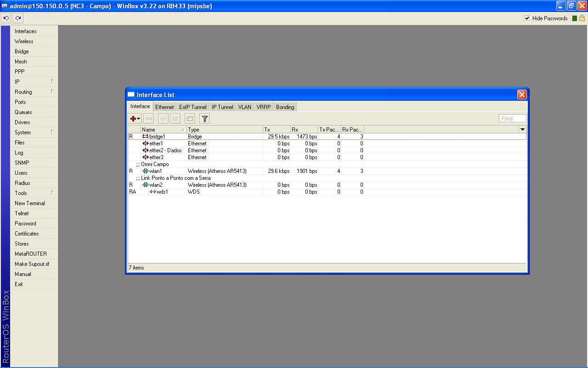This screenshot has height=368, width=588.
Task: Close the Interface List window
Action: [x=522, y=94]
